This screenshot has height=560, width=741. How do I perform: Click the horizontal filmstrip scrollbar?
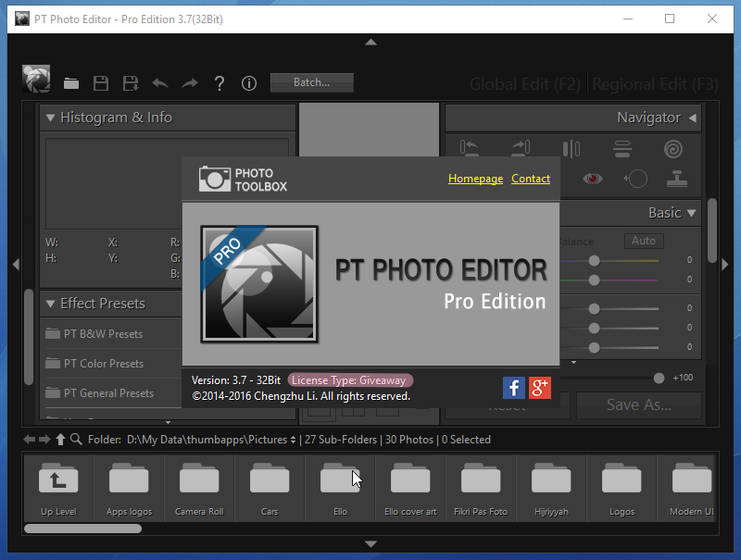click(82, 529)
